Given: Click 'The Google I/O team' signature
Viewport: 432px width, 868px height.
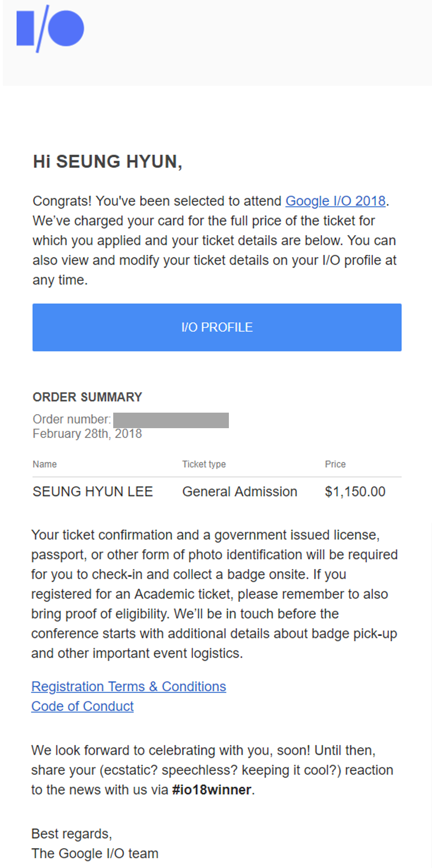Looking at the screenshot, I should point(95,853).
